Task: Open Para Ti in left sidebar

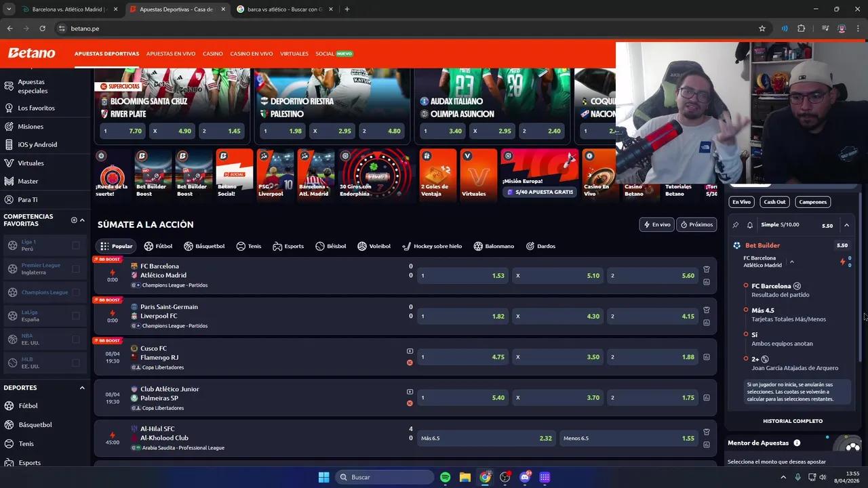Action: (28, 200)
